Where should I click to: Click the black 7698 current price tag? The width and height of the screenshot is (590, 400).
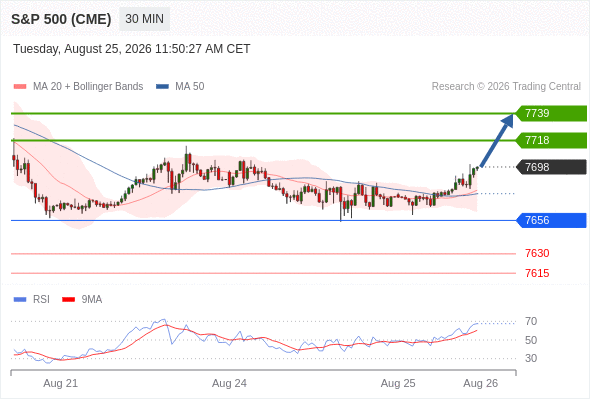(551, 167)
